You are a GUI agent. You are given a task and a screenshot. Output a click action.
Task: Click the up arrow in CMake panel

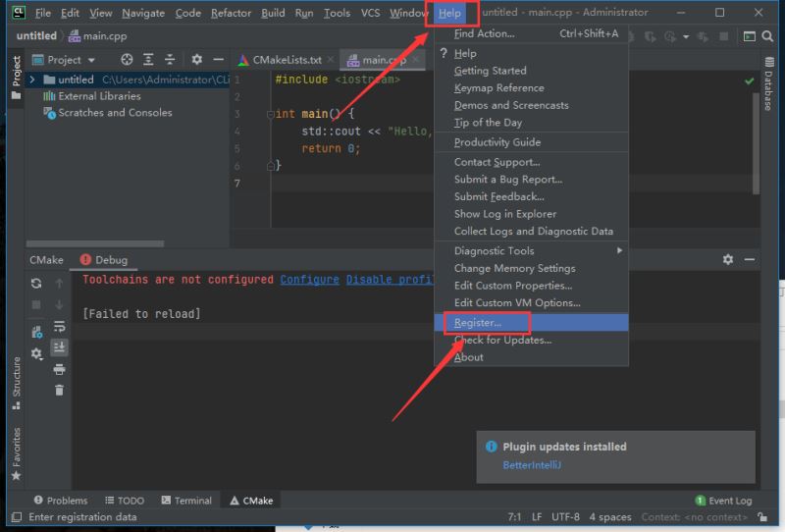59,283
